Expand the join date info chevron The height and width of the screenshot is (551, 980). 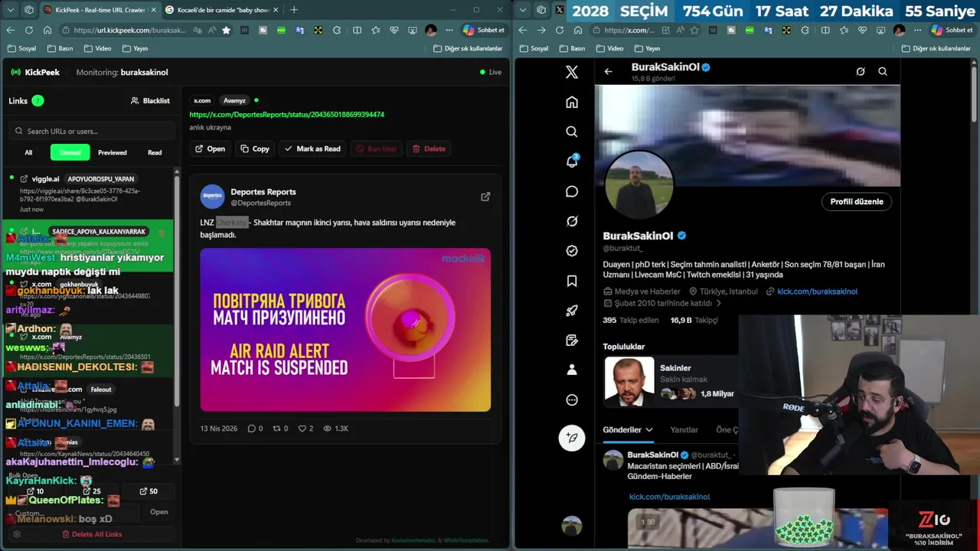coord(718,303)
